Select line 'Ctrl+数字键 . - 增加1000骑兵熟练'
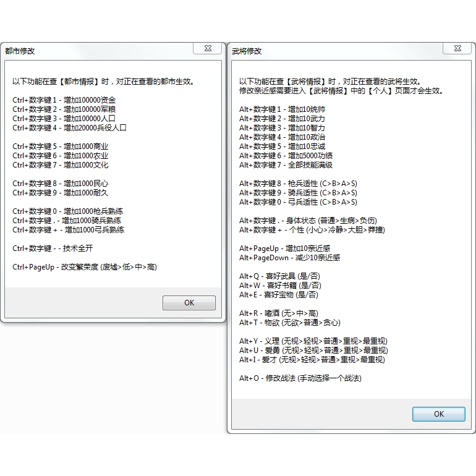The image size is (476, 476). tap(67, 221)
